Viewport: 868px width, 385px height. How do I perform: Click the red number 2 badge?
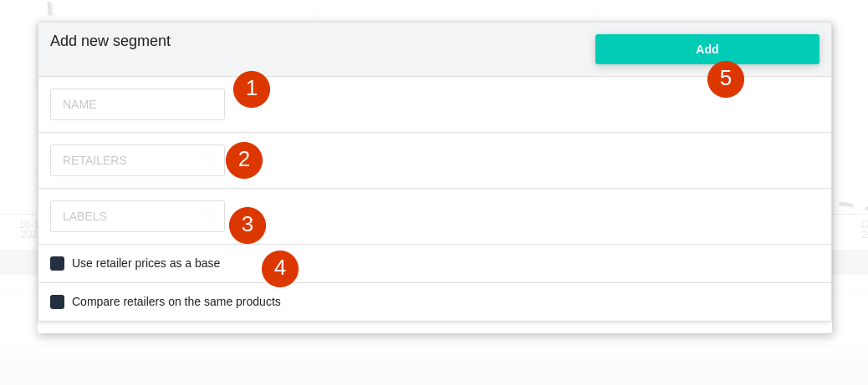pyautogui.click(x=244, y=160)
